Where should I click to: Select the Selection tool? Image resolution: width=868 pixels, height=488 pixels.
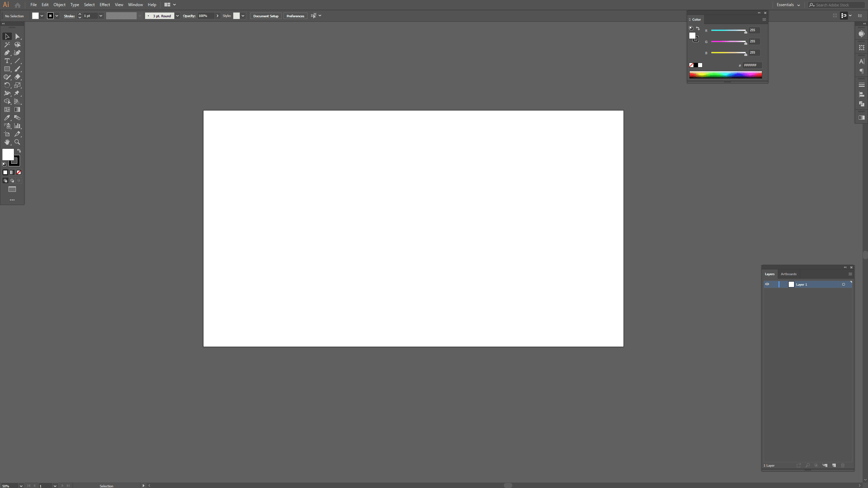click(x=8, y=36)
